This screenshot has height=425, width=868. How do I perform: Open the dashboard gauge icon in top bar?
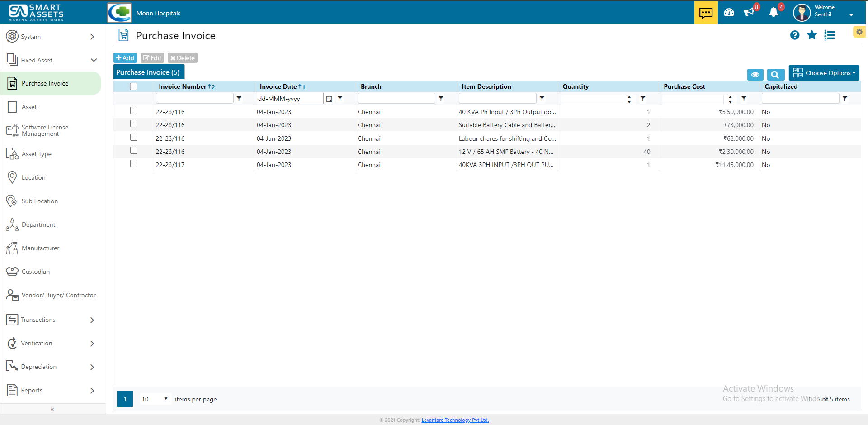(x=729, y=13)
